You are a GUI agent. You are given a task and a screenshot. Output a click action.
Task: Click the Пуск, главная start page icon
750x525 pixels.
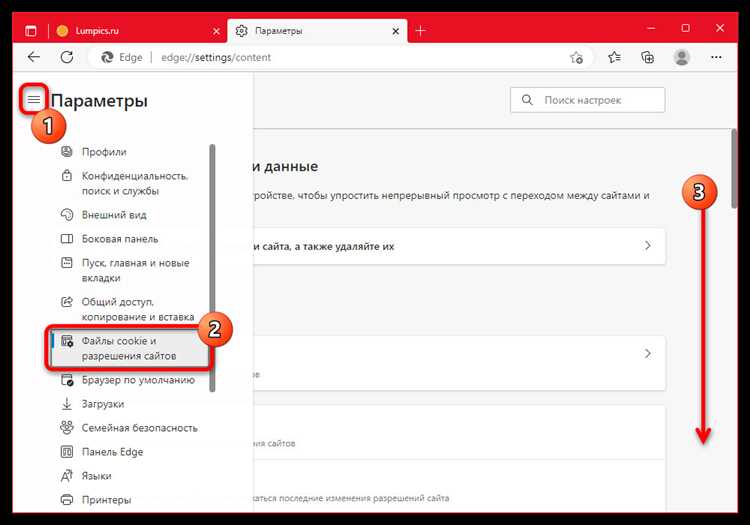pyautogui.click(x=67, y=262)
